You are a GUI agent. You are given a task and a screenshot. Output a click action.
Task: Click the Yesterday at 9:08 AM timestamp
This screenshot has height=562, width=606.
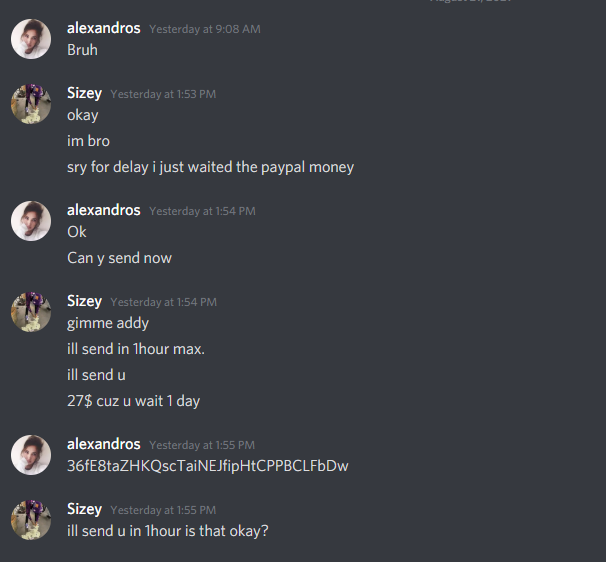pos(205,29)
